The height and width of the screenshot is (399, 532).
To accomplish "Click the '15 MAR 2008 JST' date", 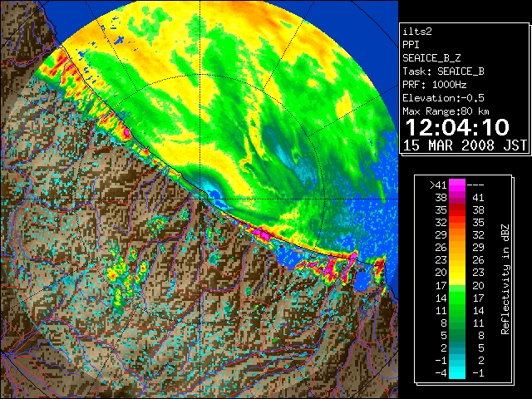I will pyautogui.click(x=465, y=145).
